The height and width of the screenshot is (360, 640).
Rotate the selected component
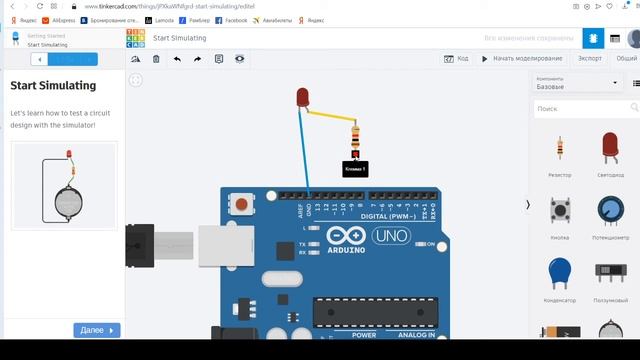(x=136, y=59)
